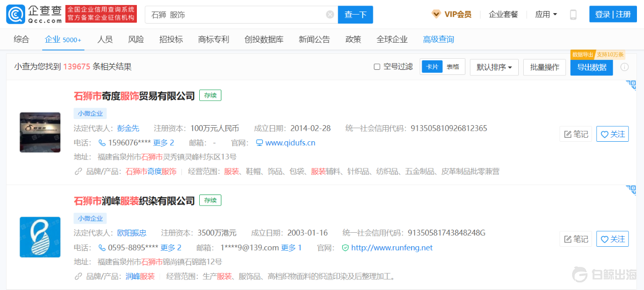The image size is (644, 290).
Task: Clear the search box with X icon
Action: (x=330, y=15)
